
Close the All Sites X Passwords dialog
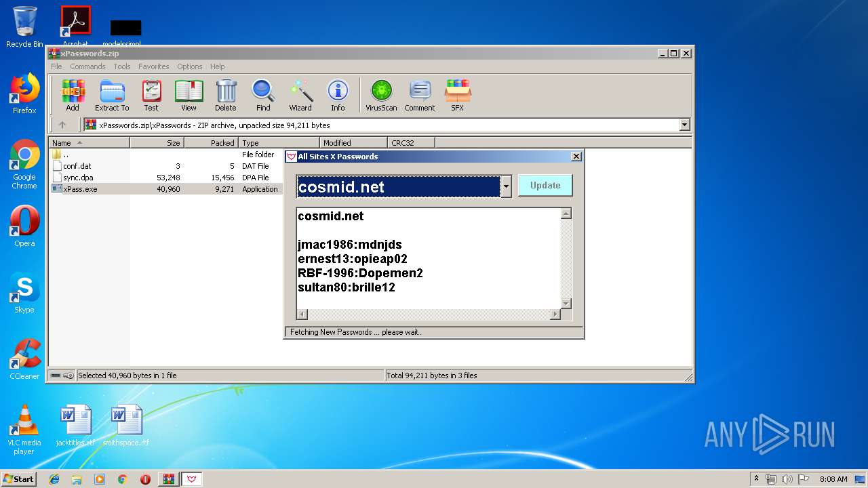click(x=576, y=157)
